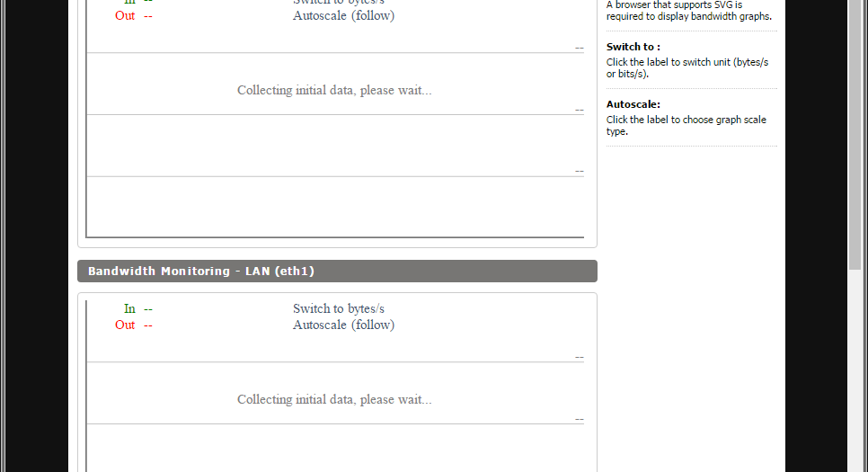Toggle Autoscale (follow) in the upper graph
This screenshot has width=868, height=472.
[343, 16]
